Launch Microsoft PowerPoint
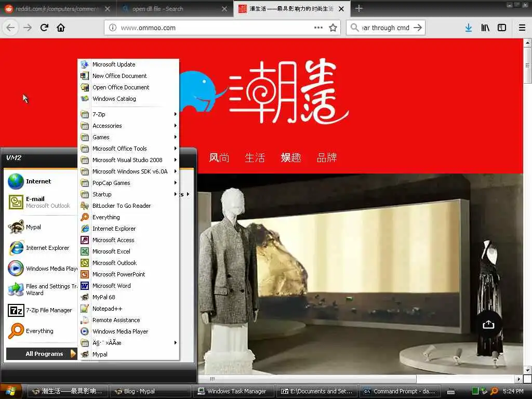Screen dimensions: 532x399 128,274
